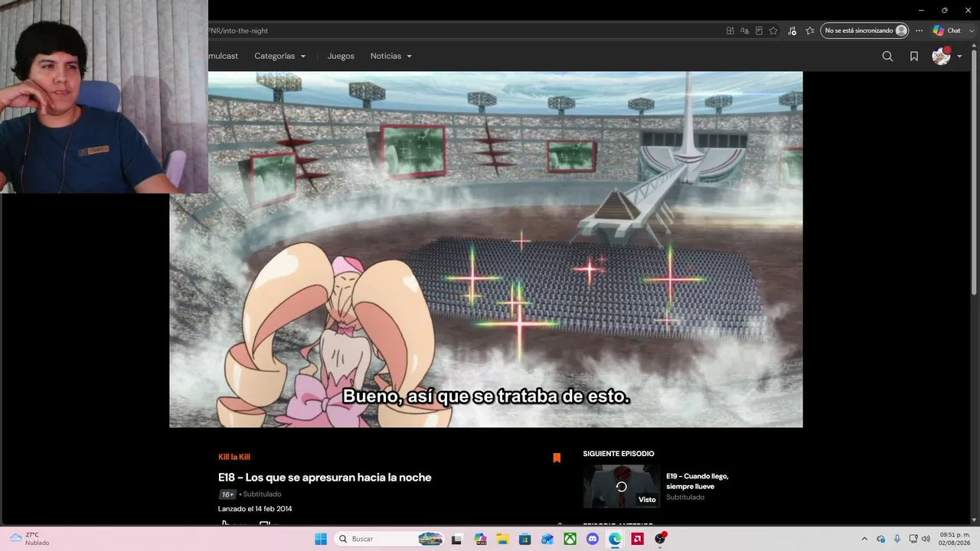Expand the profile account dropdown arrow
Viewport: 980px width, 551px height.
pyautogui.click(x=959, y=57)
